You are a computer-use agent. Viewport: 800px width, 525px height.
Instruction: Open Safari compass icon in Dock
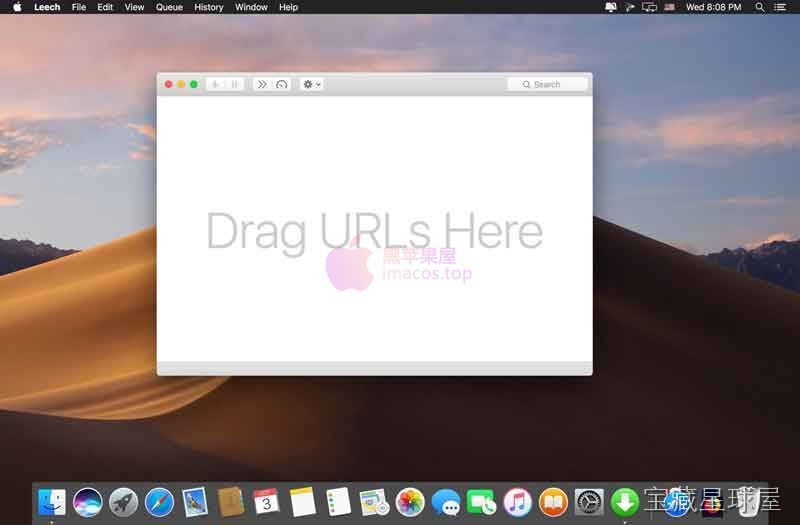point(159,502)
